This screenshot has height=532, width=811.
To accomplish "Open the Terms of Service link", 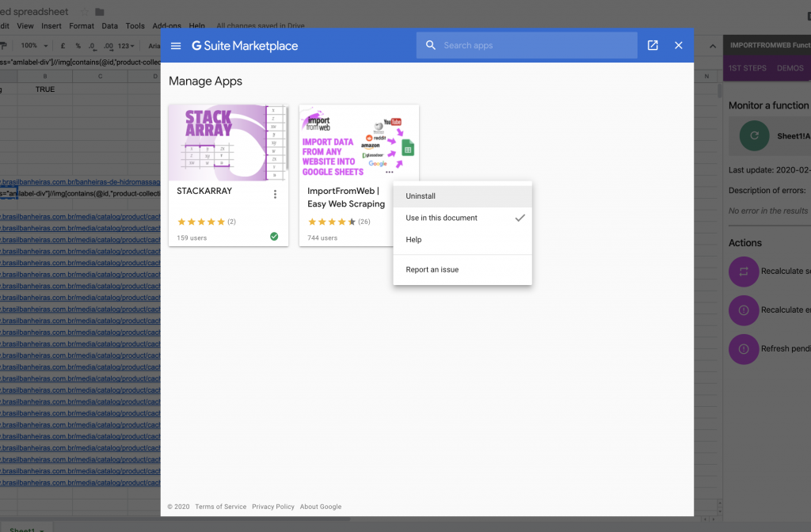I will point(220,507).
